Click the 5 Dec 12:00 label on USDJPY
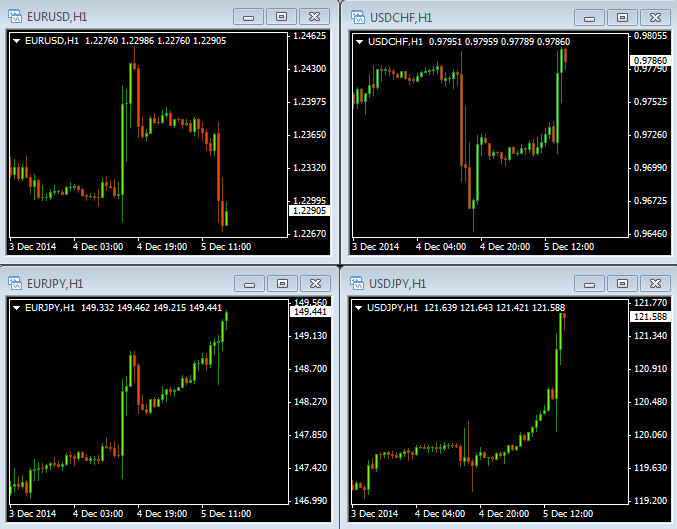The width and height of the screenshot is (677, 529). (x=568, y=513)
